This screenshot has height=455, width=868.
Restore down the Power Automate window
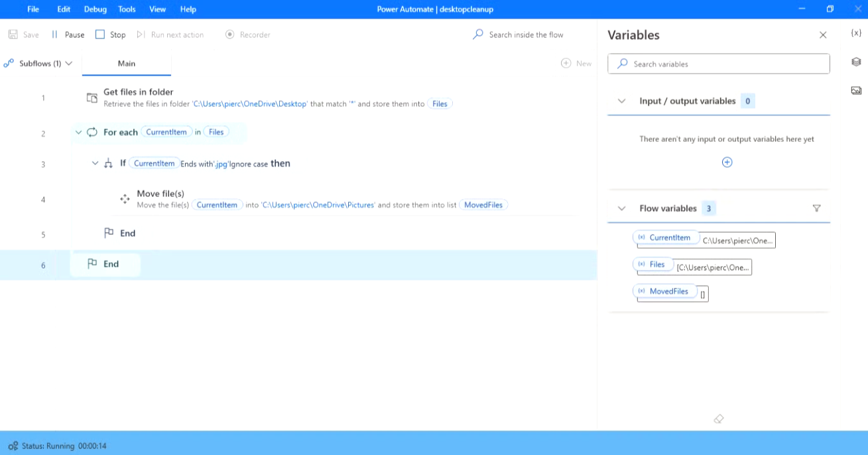pos(830,9)
